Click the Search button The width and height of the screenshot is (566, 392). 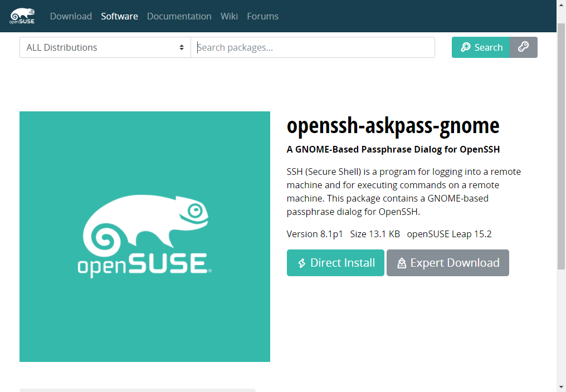pyautogui.click(x=481, y=47)
